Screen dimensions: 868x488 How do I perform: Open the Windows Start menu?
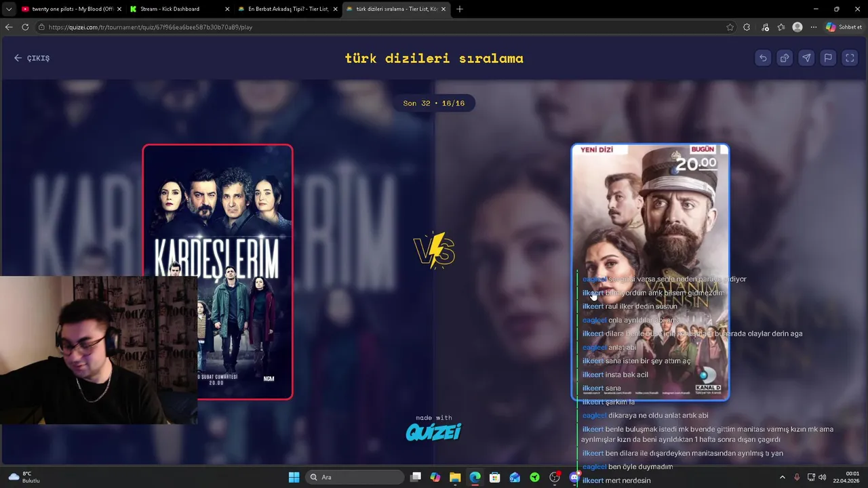[x=294, y=477]
